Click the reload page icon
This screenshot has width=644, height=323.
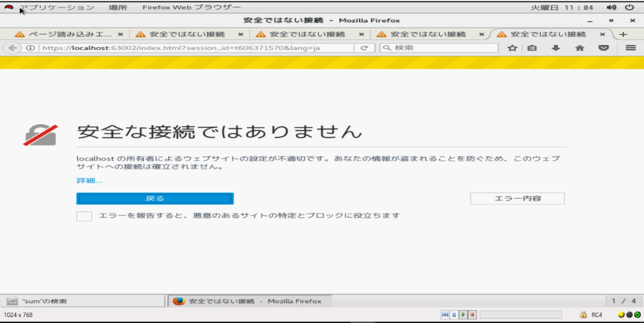tap(365, 48)
